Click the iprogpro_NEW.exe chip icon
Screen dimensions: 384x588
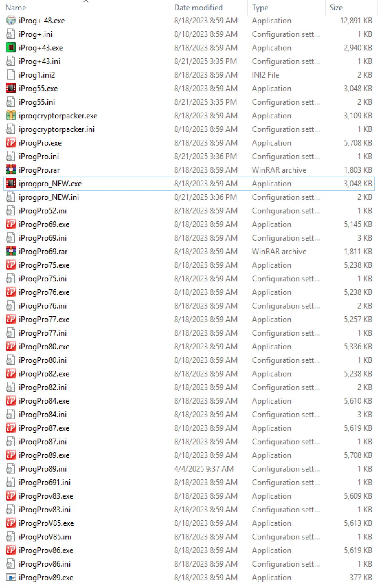click(x=11, y=184)
